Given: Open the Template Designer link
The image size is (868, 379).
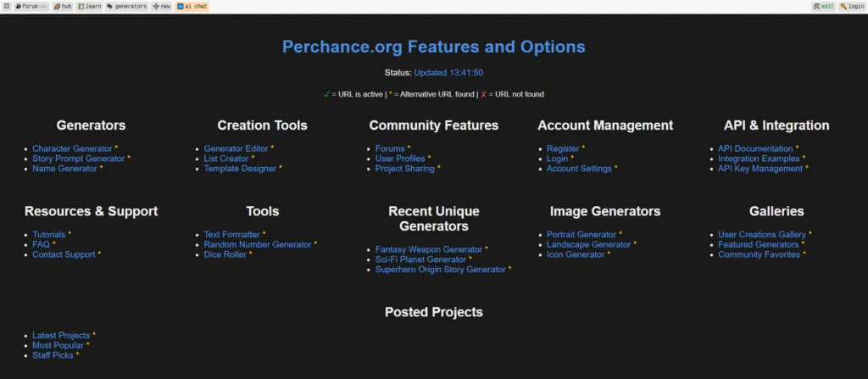Looking at the screenshot, I should (x=240, y=169).
